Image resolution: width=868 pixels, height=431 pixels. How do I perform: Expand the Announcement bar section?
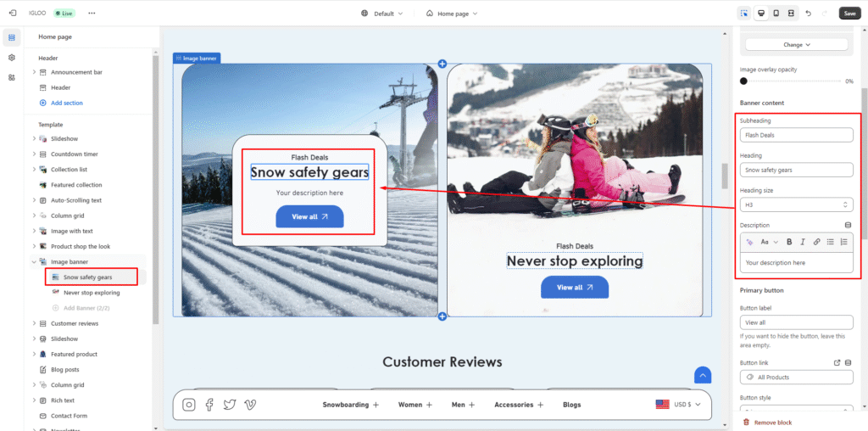[x=34, y=72]
